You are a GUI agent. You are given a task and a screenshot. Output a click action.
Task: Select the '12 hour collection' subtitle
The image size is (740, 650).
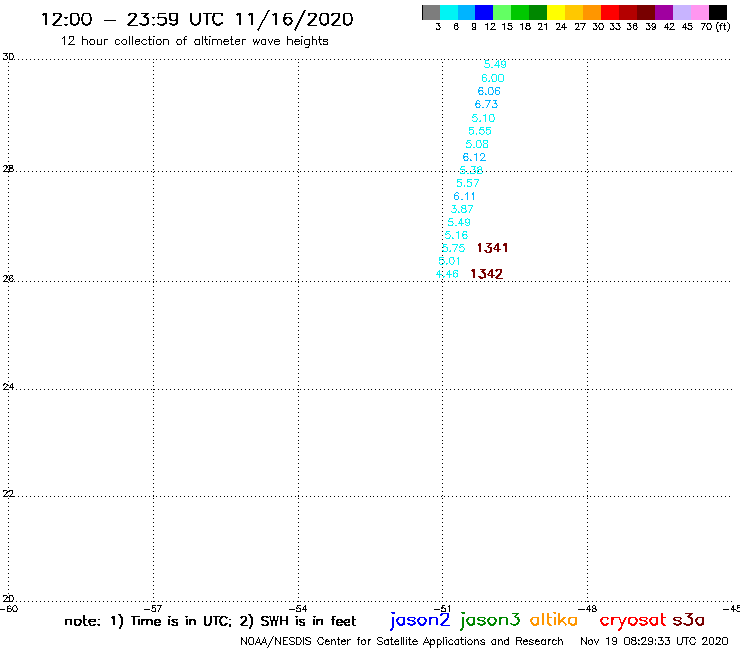194,41
